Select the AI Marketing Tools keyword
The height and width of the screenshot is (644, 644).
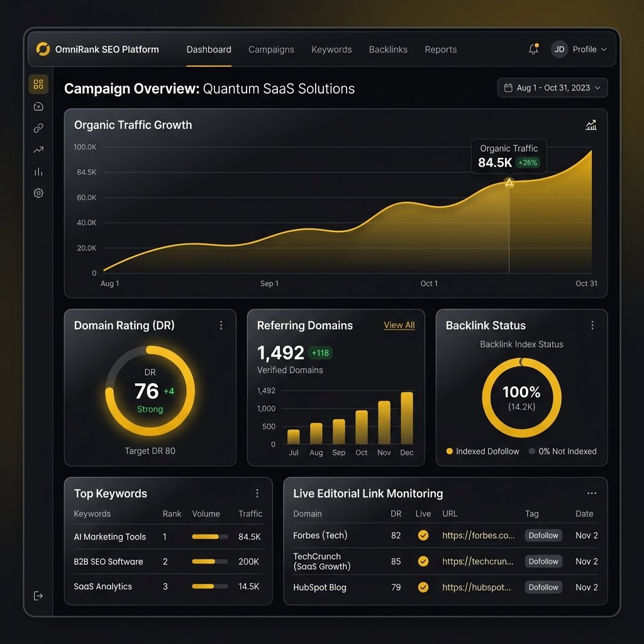pyautogui.click(x=110, y=537)
